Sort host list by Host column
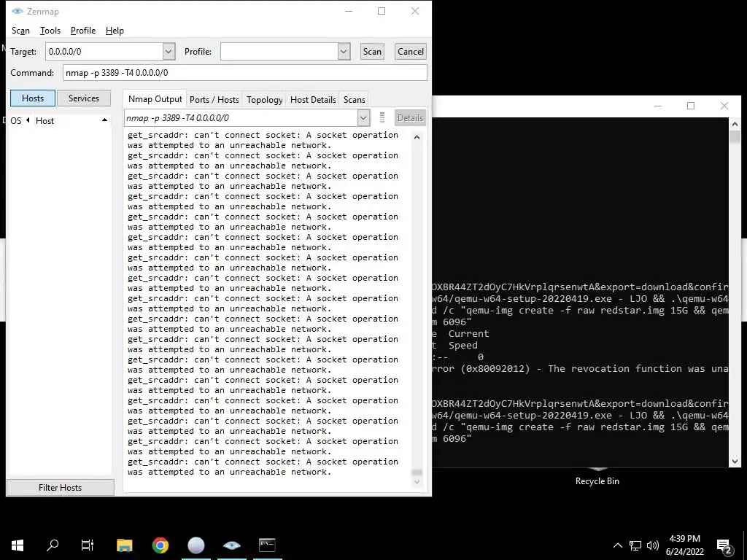Screen dimensions: 747x560 point(44,120)
